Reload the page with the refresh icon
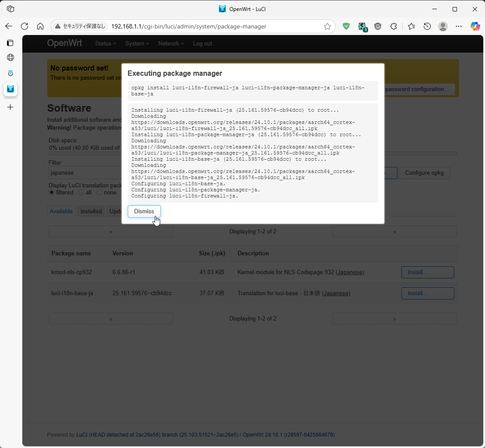The width and height of the screenshot is (485, 448). [x=25, y=26]
